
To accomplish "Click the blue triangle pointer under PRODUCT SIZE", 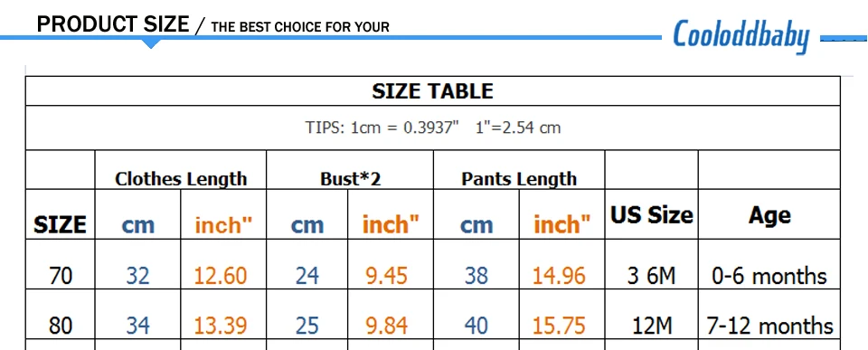I will [x=151, y=43].
